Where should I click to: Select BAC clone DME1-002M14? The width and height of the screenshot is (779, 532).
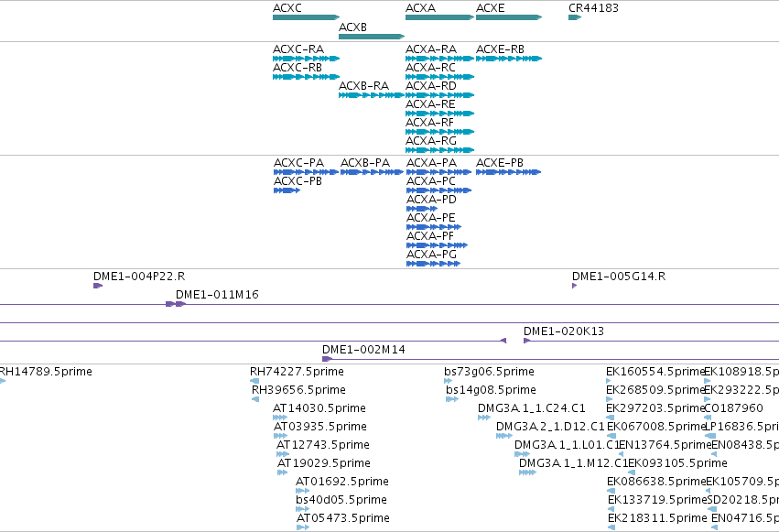(550, 359)
